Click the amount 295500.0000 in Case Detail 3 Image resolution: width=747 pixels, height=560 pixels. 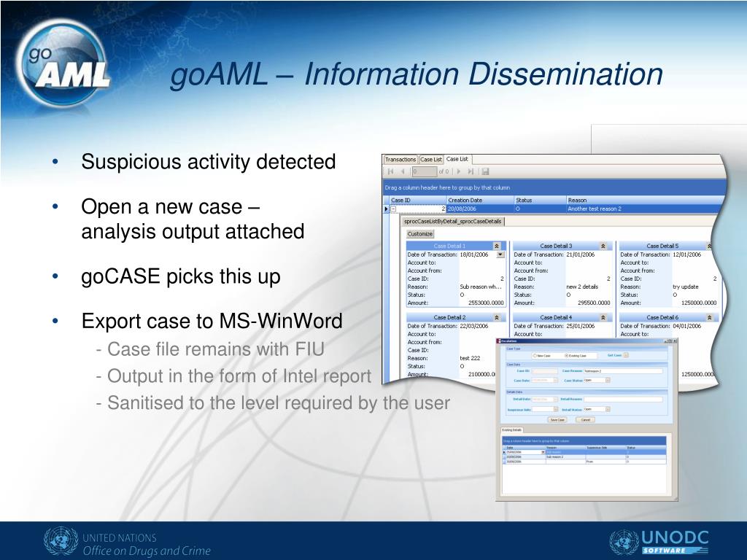pos(594,303)
